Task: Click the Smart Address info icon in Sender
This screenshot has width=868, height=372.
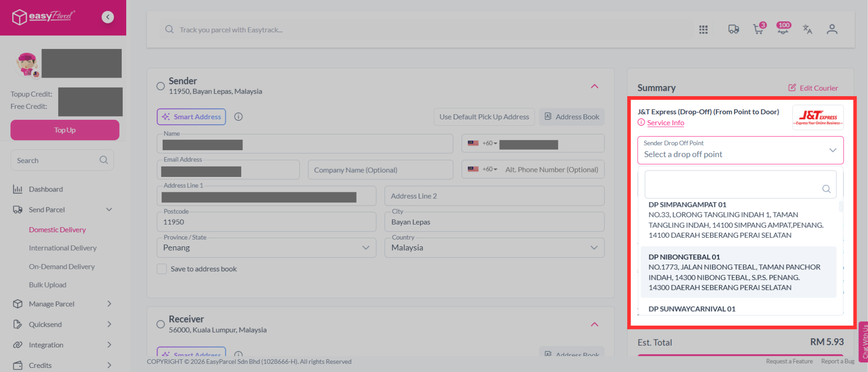Action: pyautogui.click(x=238, y=117)
